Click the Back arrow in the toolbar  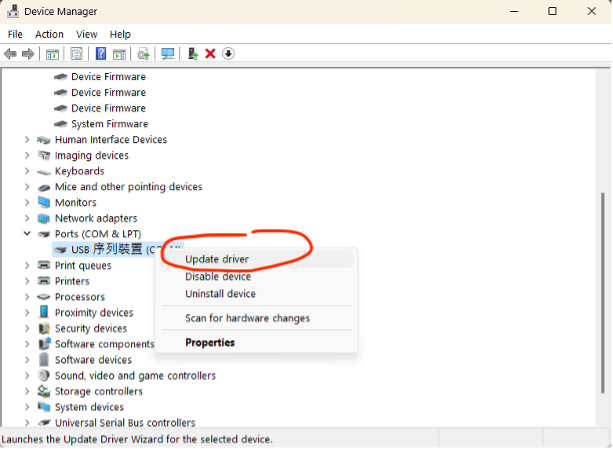(x=10, y=54)
